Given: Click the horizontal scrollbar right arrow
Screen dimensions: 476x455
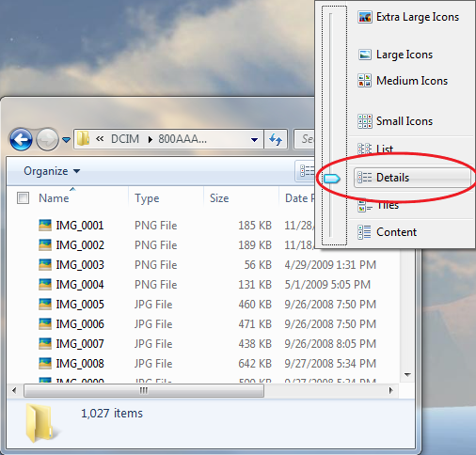Looking at the screenshot, I should coord(390,390).
